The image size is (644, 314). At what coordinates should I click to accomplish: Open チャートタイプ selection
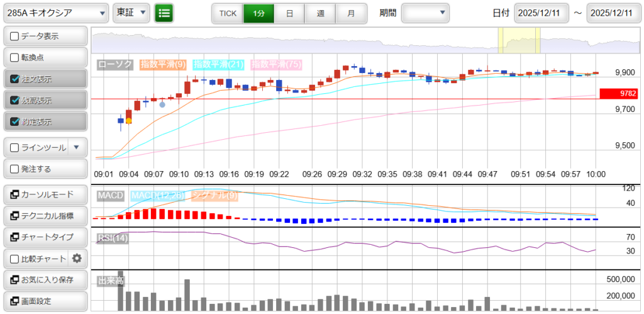(x=45, y=237)
